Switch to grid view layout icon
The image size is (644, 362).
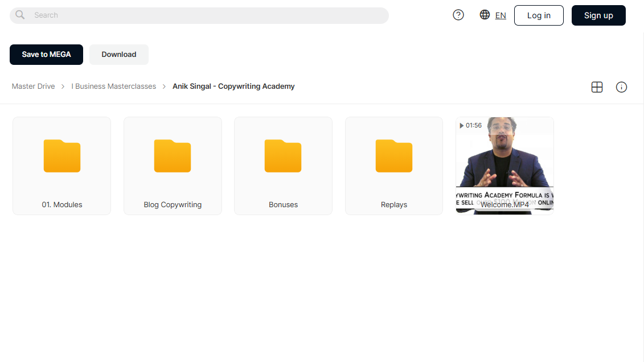coord(597,87)
